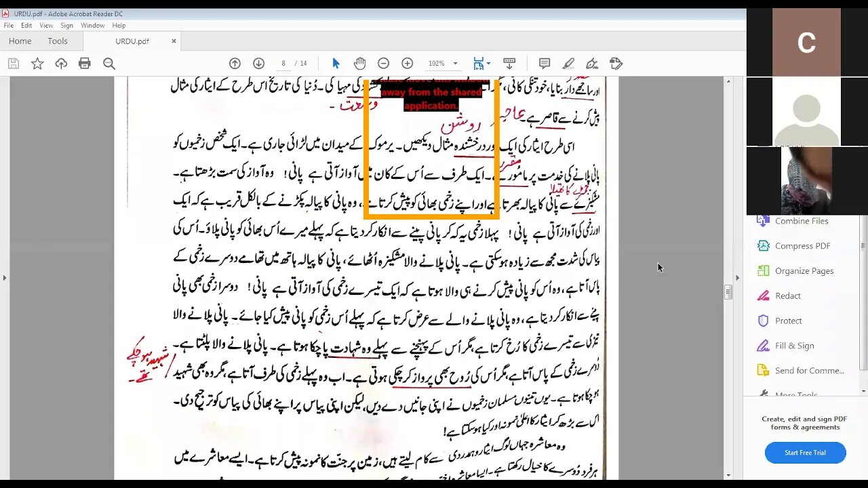The image size is (868, 488).
Task: Open the Combine Files tool
Action: (802, 221)
